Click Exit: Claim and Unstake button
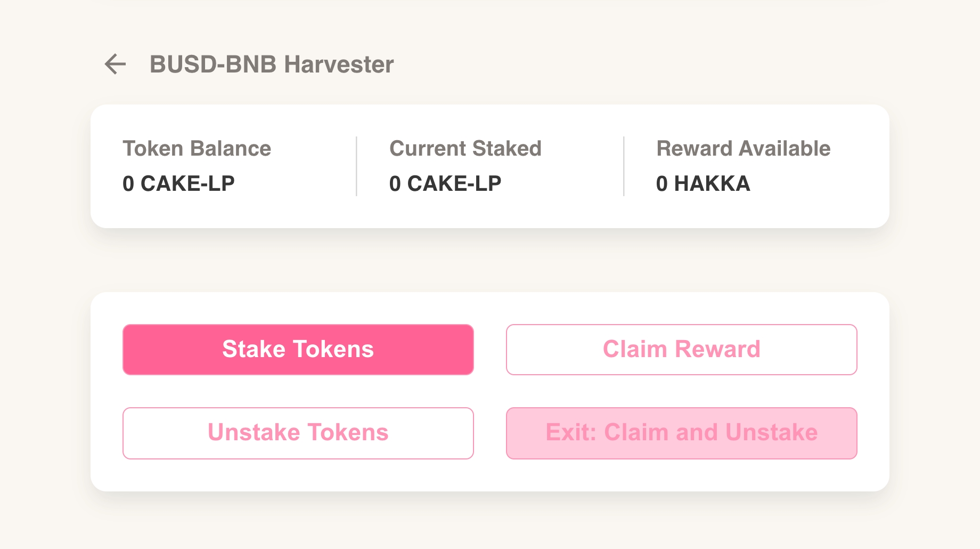This screenshot has width=980, height=549. click(681, 433)
